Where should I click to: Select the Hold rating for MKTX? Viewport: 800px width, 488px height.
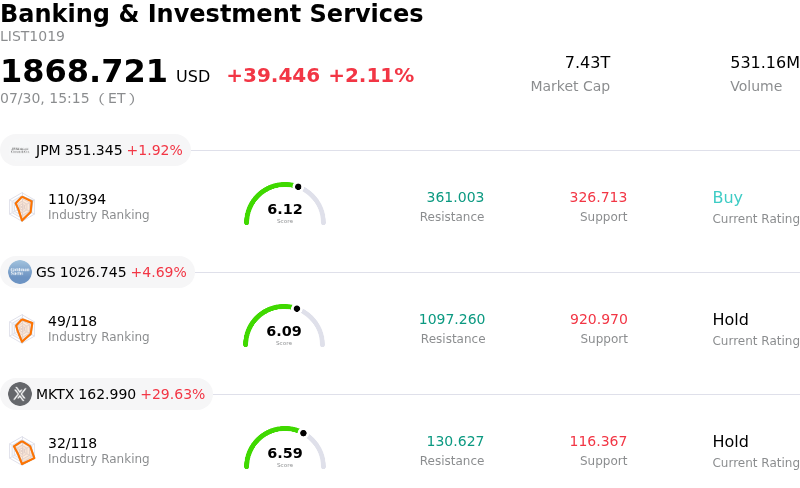731,442
